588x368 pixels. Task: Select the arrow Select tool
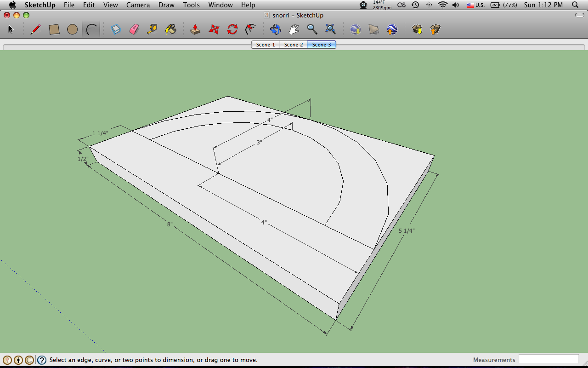click(x=11, y=29)
